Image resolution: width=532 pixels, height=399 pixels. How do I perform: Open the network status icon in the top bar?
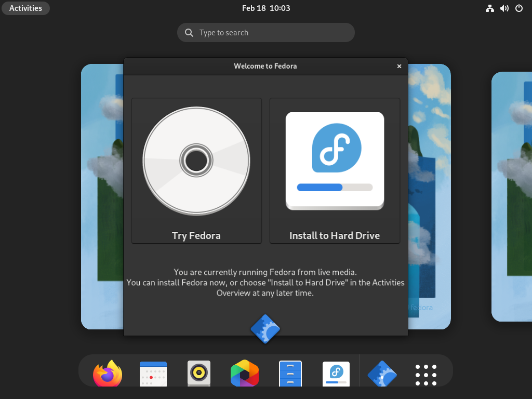(489, 8)
